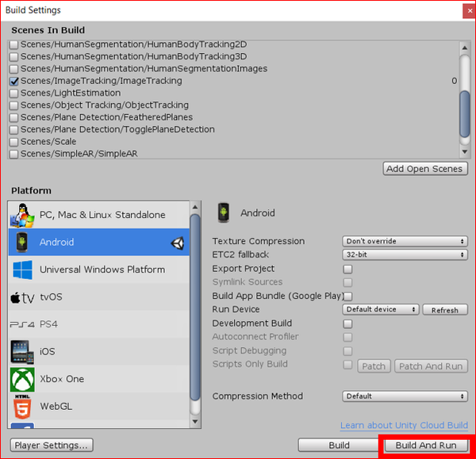Click the Build And Run button
This screenshot has height=459, width=476.
point(426,446)
